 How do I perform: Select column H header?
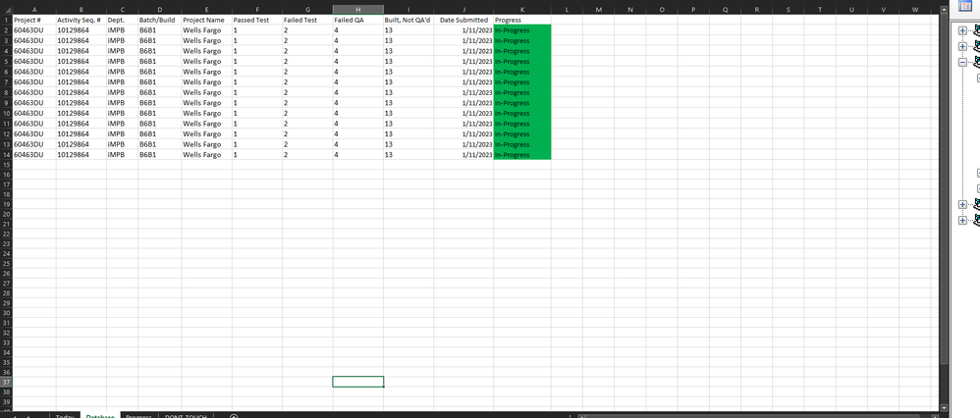tap(358, 10)
